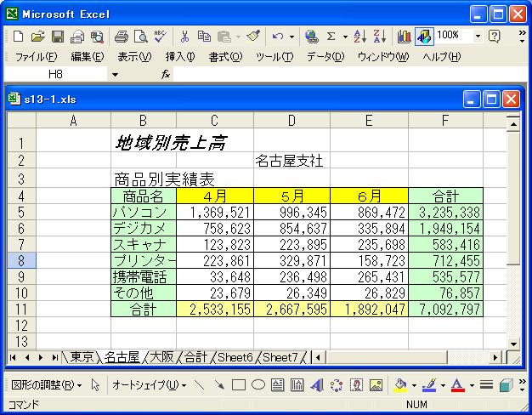532x415 pixels.
Task: Select the Line drawing tool
Action: pyautogui.click(x=199, y=385)
